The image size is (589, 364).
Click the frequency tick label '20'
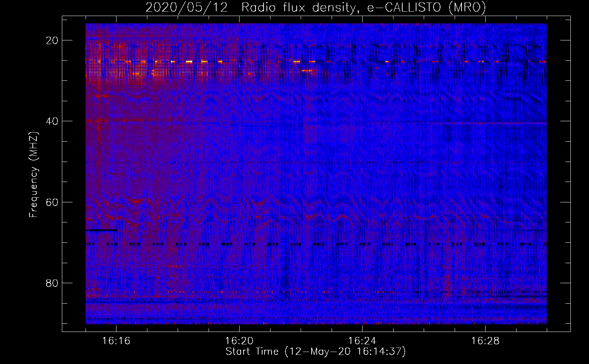coord(52,40)
